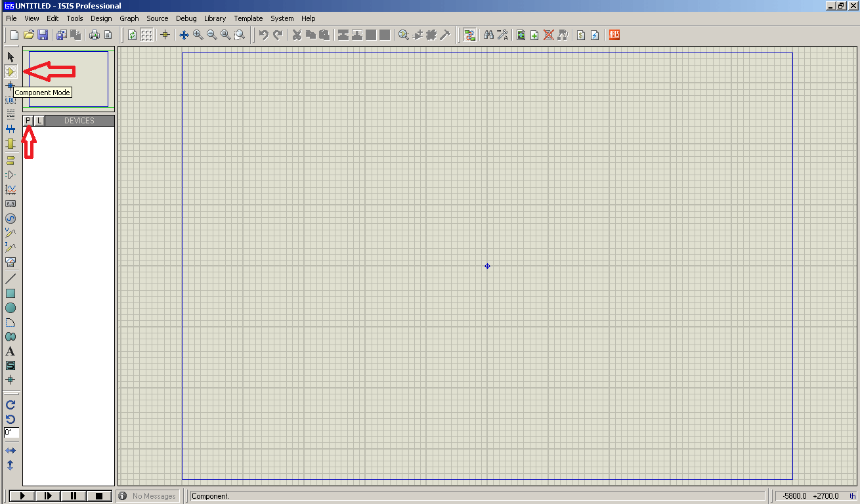Toggle the false origin crosshair icon
The height and width of the screenshot is (504, 860).
pos(165,35)
